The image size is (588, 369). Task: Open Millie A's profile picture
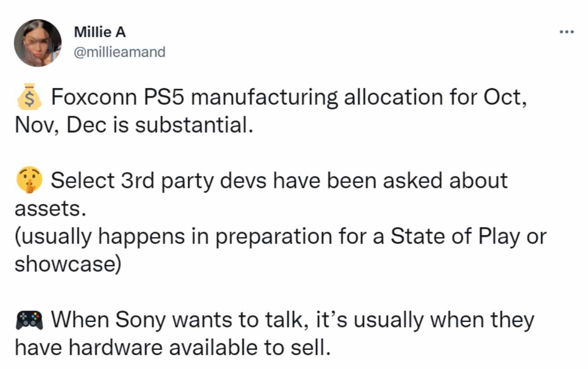[x=38, y=43]
